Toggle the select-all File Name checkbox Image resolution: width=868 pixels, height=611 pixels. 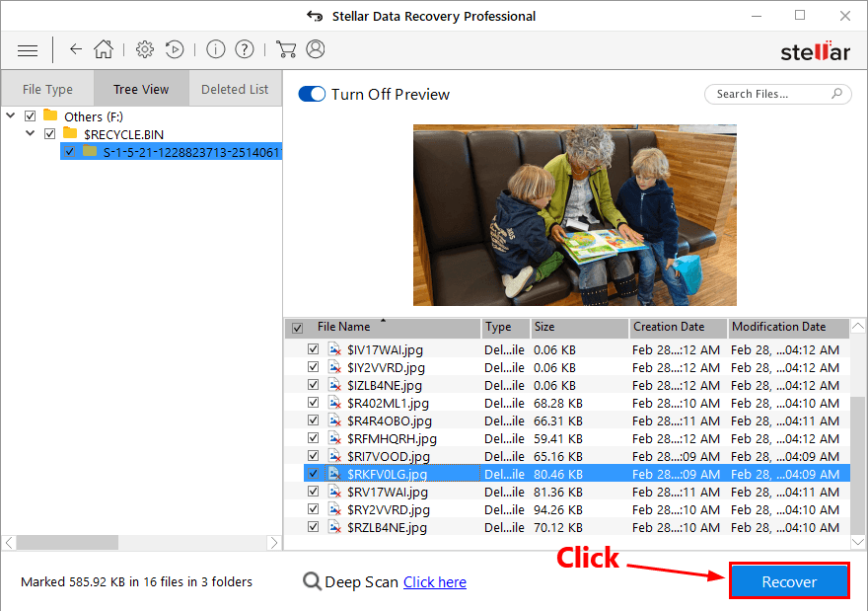point(297,328)
